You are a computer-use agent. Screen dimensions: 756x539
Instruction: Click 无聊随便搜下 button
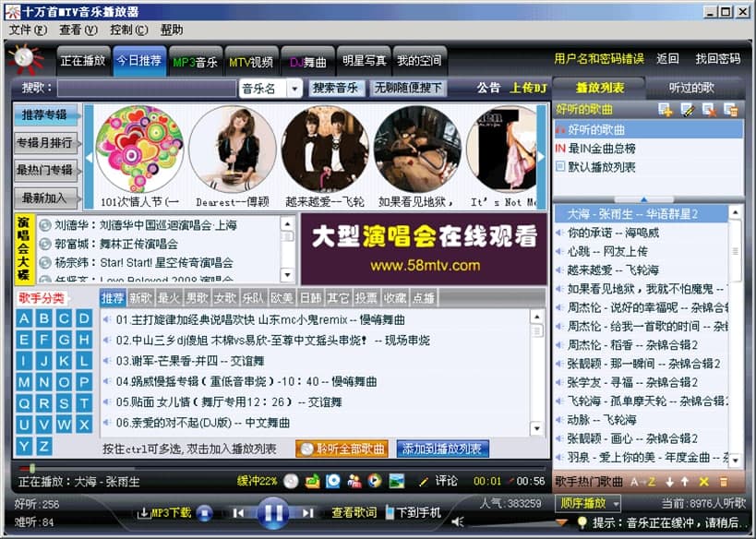pos(408,88)
